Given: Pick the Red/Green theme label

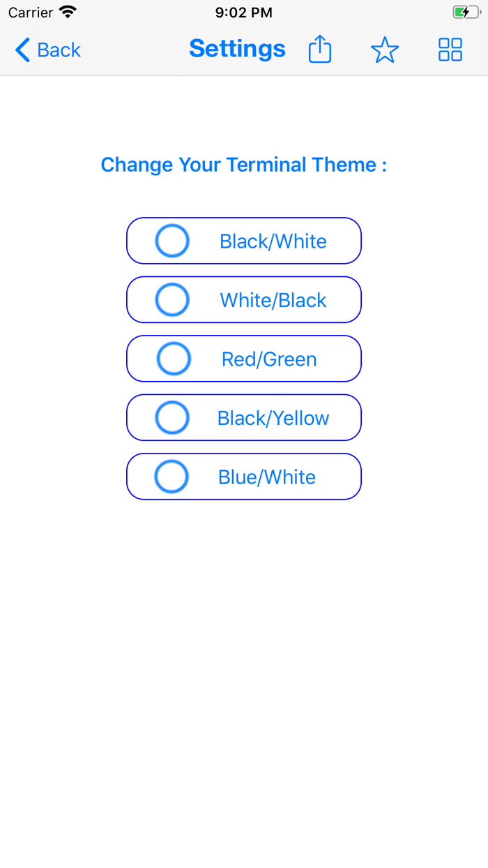Looking at the screenshot, I should [269, 359].
